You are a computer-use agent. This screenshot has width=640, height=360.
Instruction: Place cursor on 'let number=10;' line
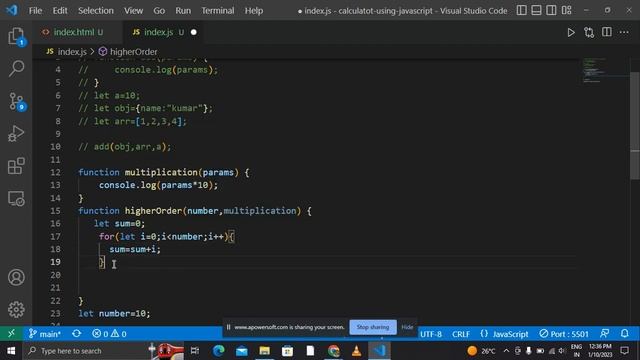tap(114, 313)
